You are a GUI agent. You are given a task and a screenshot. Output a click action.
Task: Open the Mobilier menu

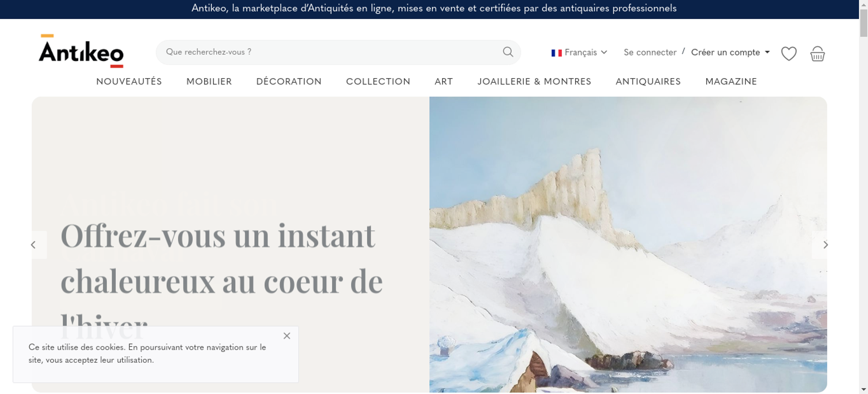(209, 82)
